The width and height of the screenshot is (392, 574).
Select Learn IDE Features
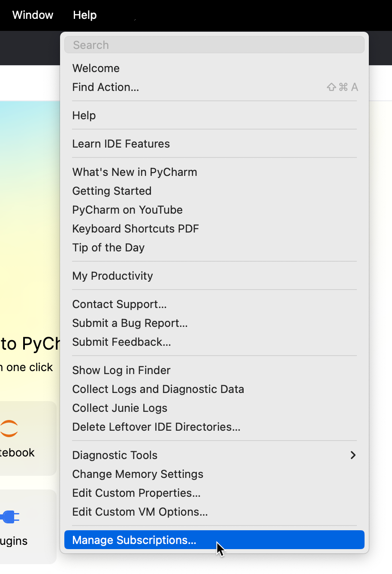(121, 143)
